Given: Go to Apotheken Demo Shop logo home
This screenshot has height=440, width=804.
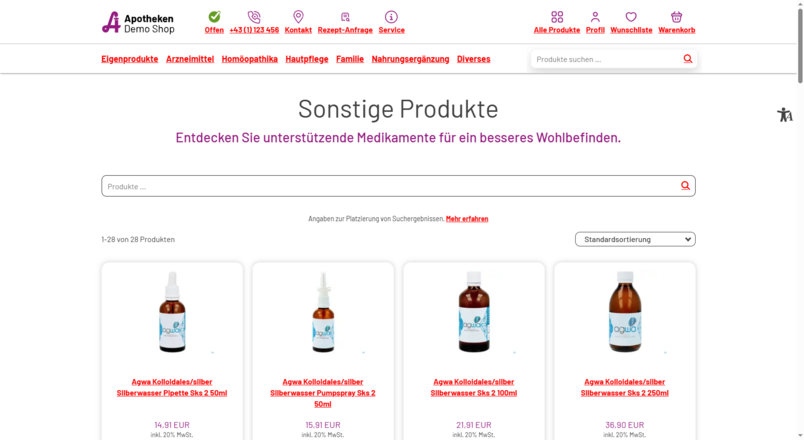Looking at the screenshot, I should (138, 23).
